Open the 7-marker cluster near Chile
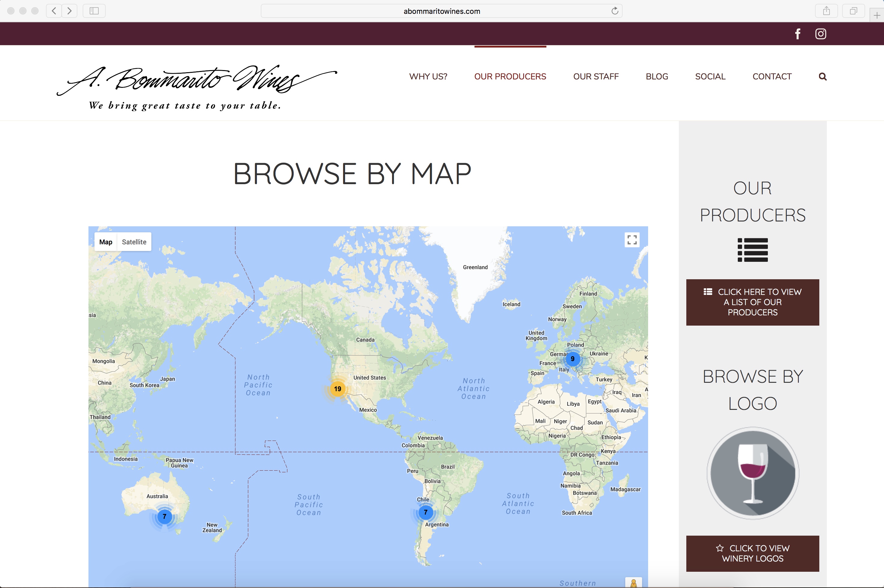Viewport: 884px width, 588px height. tap(425, 512)
